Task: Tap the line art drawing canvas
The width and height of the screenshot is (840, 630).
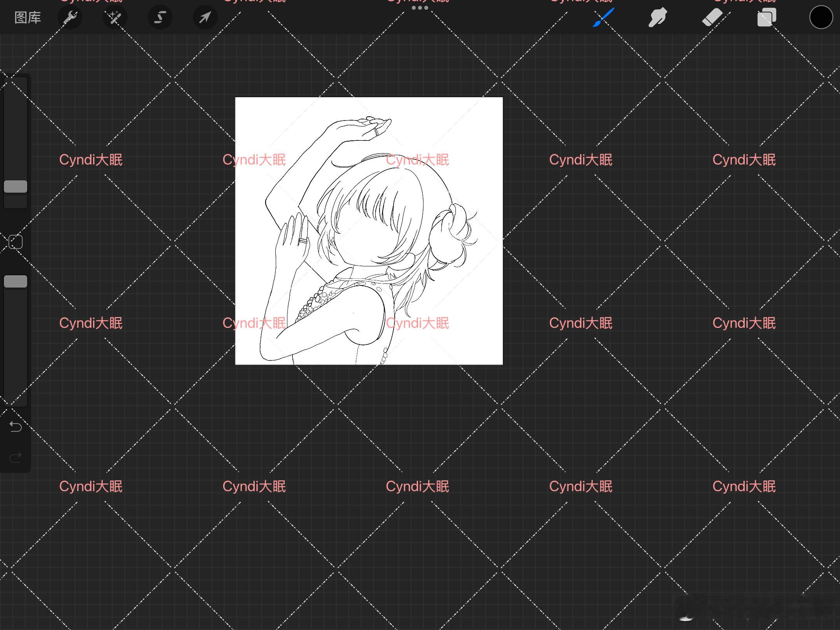Action: 369,231
